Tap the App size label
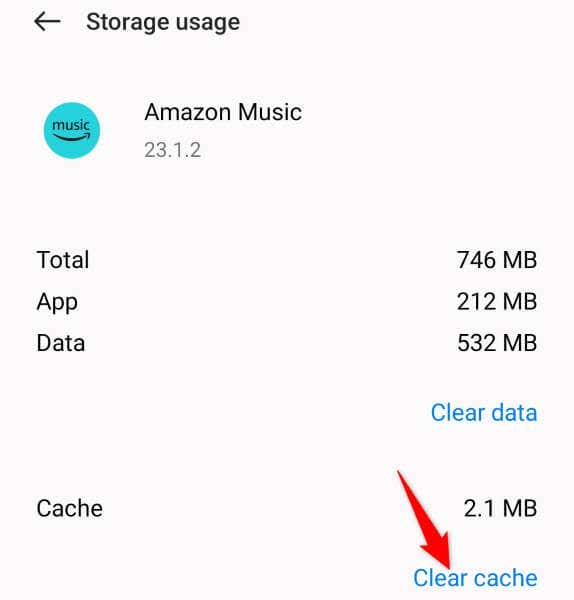Screen dimensions: 574x600 [x=57, y=303]
